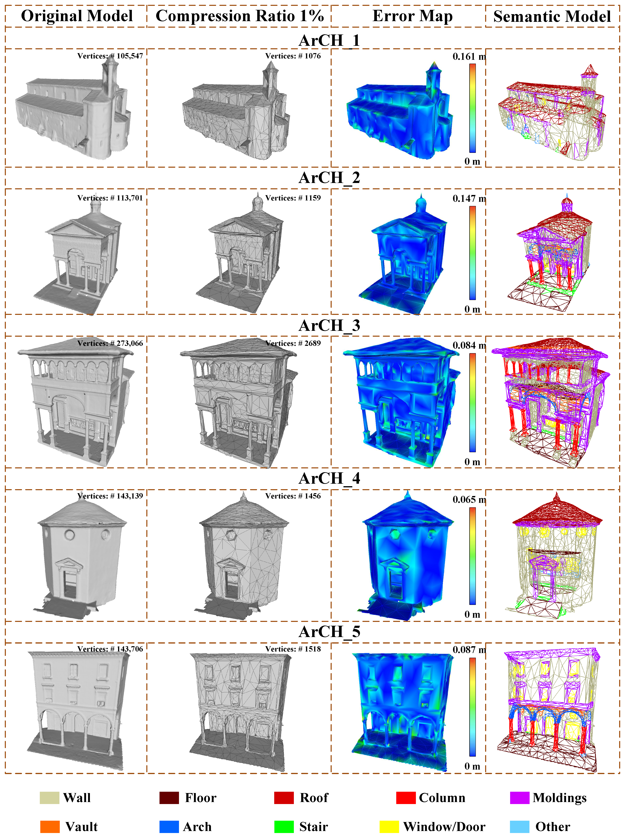Click the 'Vertices: # 1518' label
The width and height of the screenshot is (627, 840).
coord(293,649)
